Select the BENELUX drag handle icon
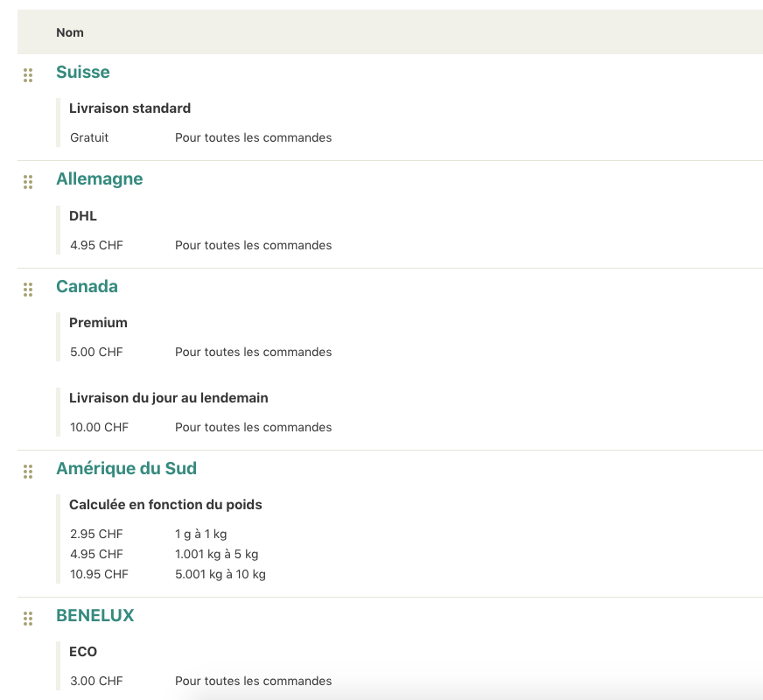763x700 pixels. tap(28, 619)
